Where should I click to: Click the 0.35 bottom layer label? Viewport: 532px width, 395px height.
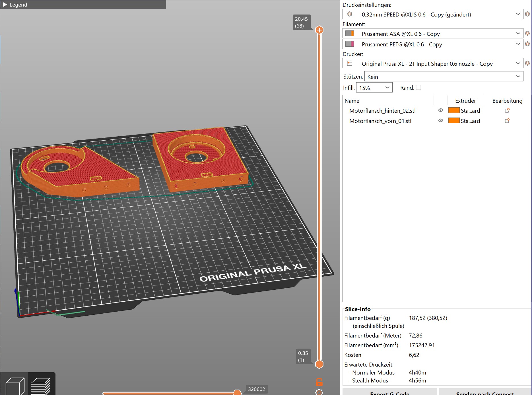303,356
